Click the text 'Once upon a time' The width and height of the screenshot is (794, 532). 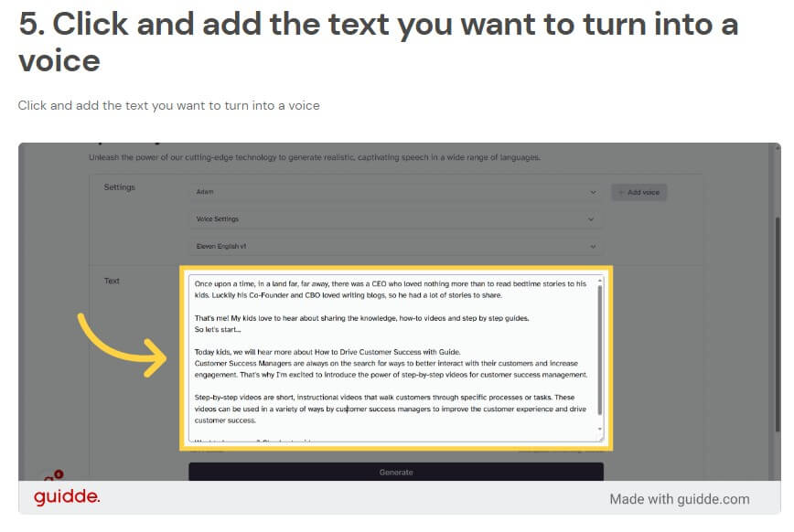(x=224, y=284)
